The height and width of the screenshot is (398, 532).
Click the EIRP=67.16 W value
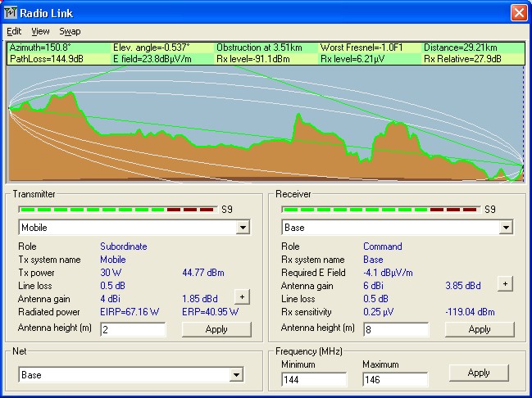[x=130, y=312]
